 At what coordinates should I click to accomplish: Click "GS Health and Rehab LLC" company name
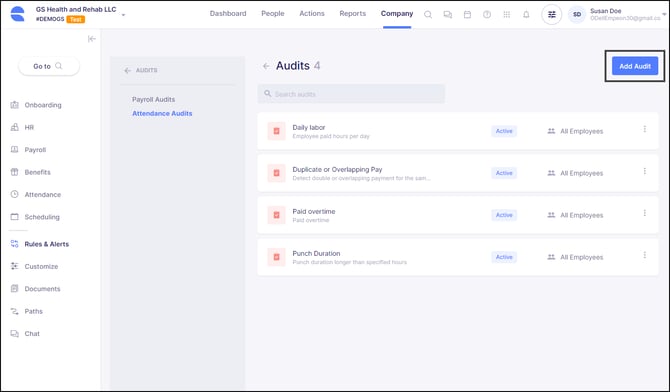coord(76,9)
